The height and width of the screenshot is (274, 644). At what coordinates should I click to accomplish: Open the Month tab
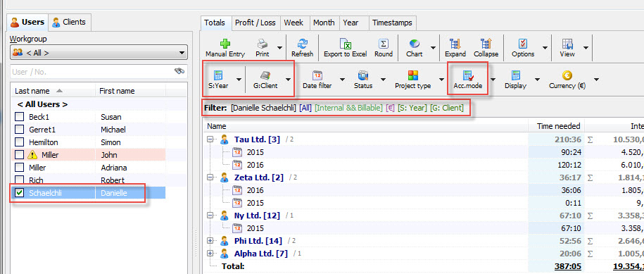click(x=324, y=23)
